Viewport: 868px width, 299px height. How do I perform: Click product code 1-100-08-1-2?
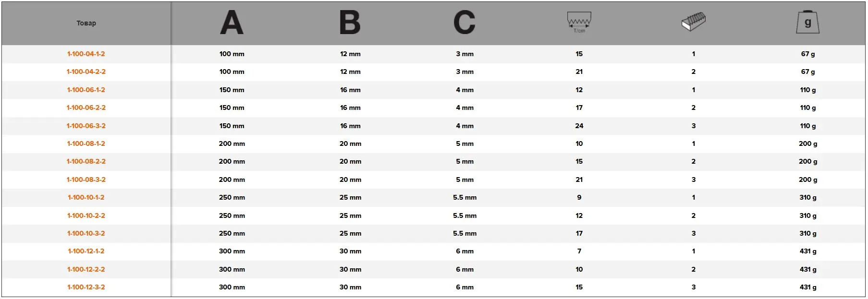(86, 144)
